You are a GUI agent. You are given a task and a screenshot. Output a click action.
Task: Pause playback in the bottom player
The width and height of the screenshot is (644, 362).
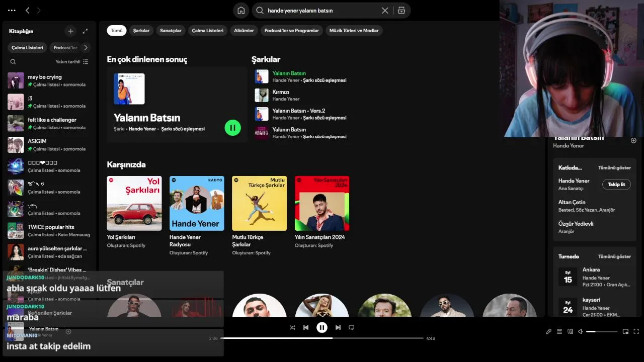pyautogui.click(x=322, y=327)
